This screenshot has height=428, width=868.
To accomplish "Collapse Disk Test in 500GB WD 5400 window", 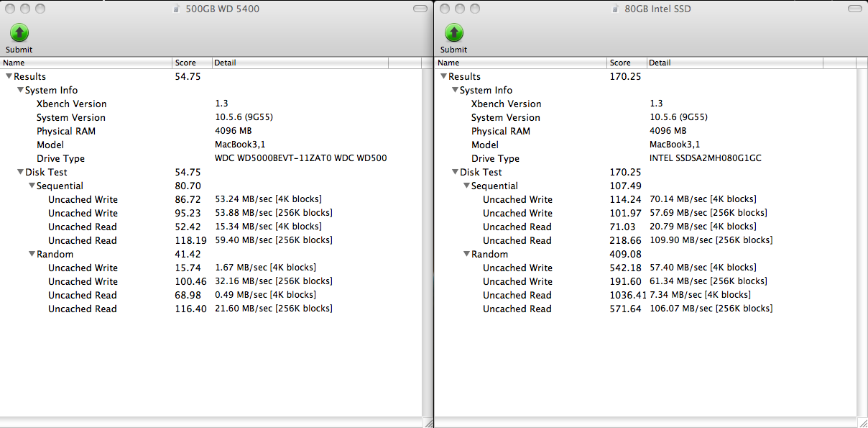I will (20, 172).
